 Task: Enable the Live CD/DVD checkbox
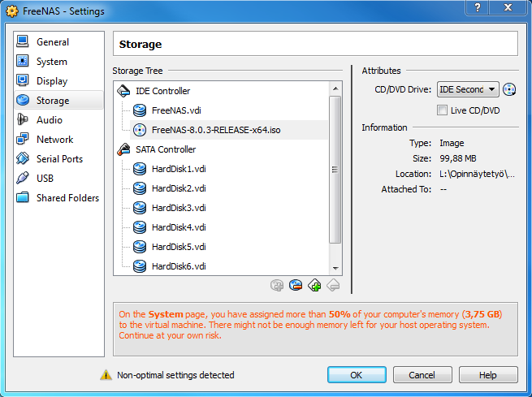(x=442, y=110)
